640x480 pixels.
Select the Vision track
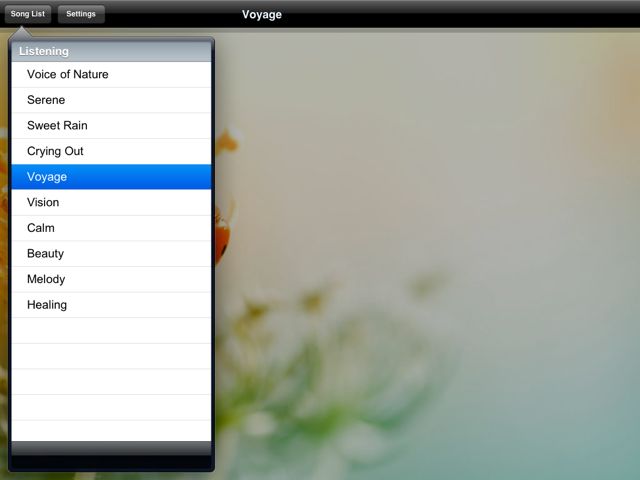pyautogui.click(x=111, y=202)
